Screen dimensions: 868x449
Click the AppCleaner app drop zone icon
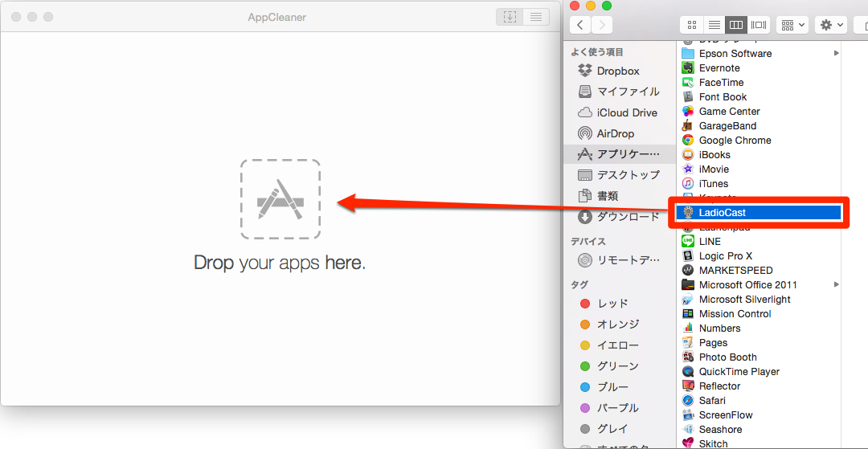pyautogui.click(x=280, y=199)
